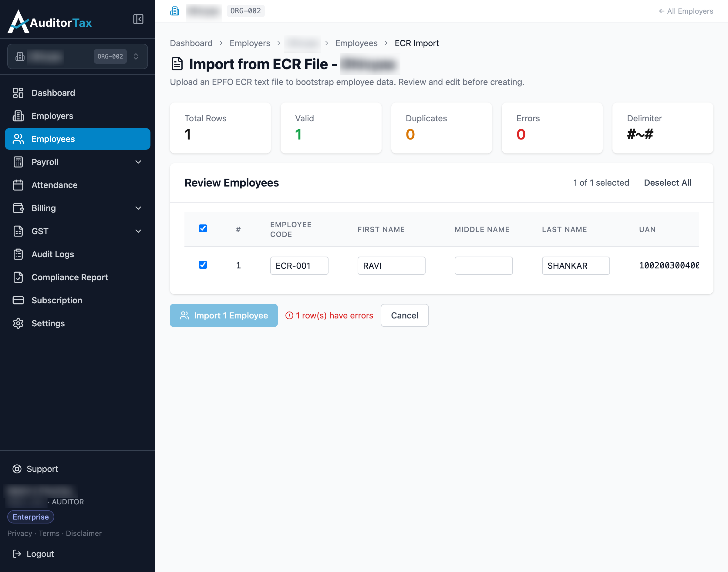Click the Logout arrow icon

(17, 554)
